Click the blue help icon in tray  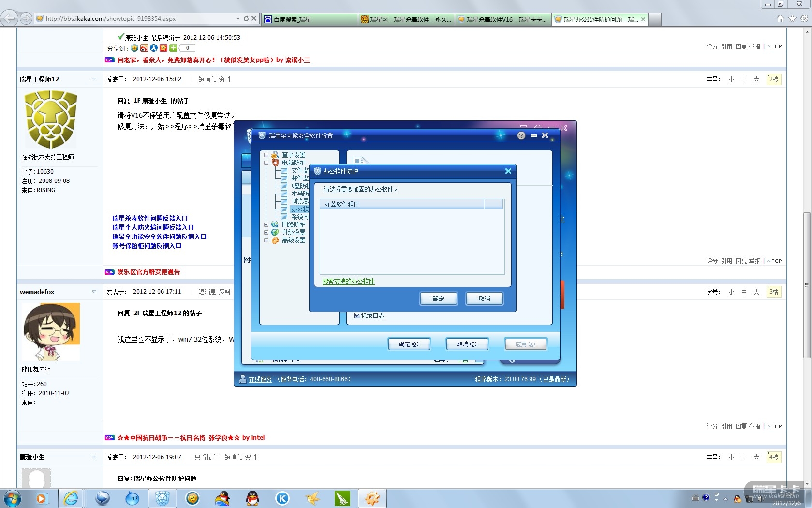[x=706, y=497]
